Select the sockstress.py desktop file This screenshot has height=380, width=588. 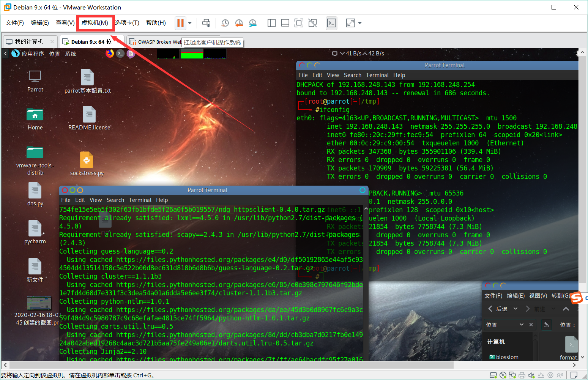pyautogui.click(x=87, y=164)
